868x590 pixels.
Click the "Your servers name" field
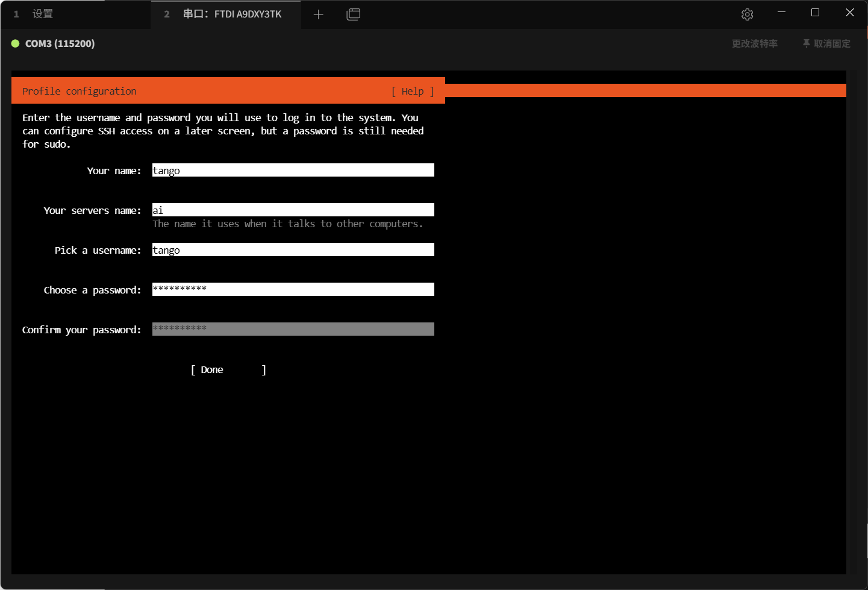(293, 210)
